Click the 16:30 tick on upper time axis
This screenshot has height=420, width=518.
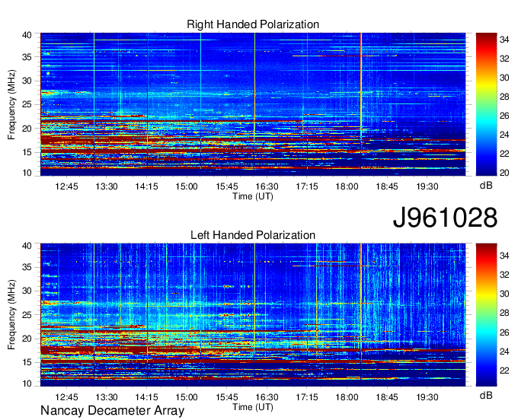pyautogui.click(x=267, y=186)
